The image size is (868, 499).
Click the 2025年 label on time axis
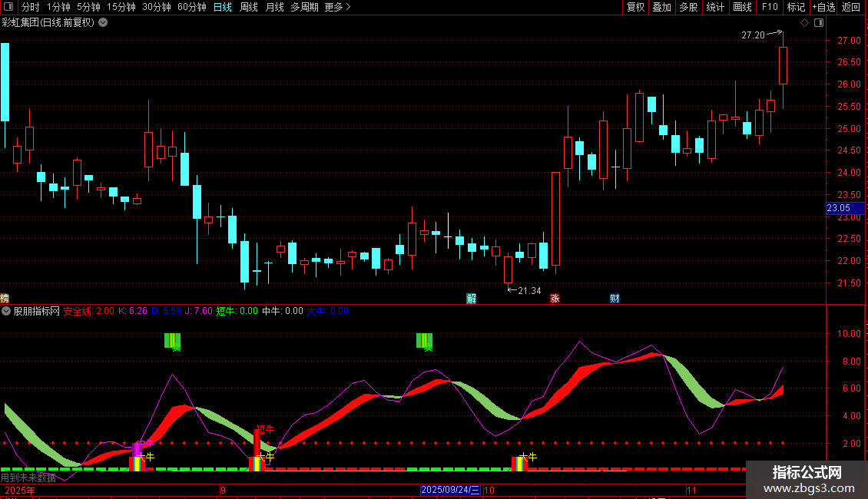coord(20,491)
